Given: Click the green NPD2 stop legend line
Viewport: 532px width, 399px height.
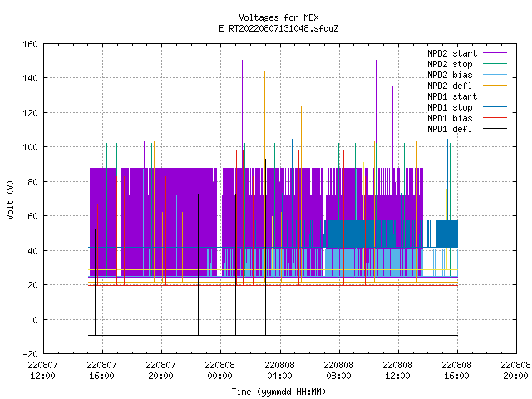Looking at the screenshot, I should (x=495, y=64).
